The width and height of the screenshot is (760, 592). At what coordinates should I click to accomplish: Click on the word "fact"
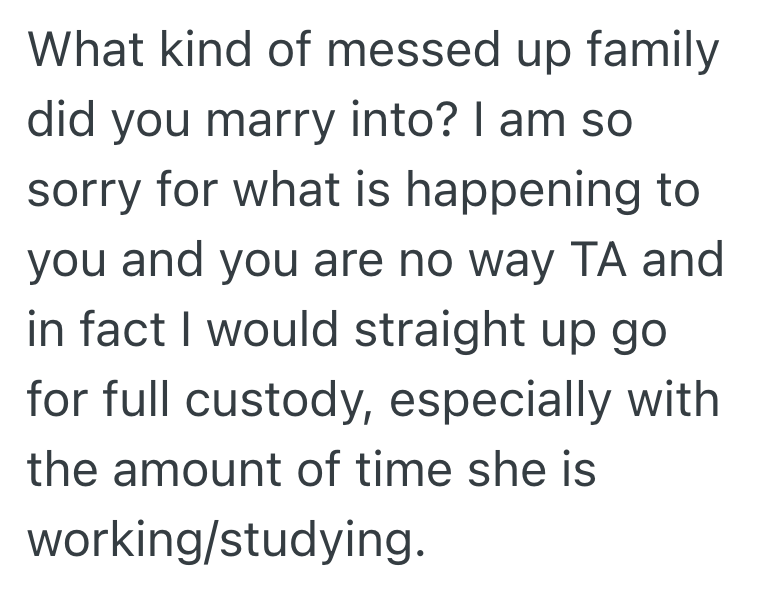pos(125,330)
